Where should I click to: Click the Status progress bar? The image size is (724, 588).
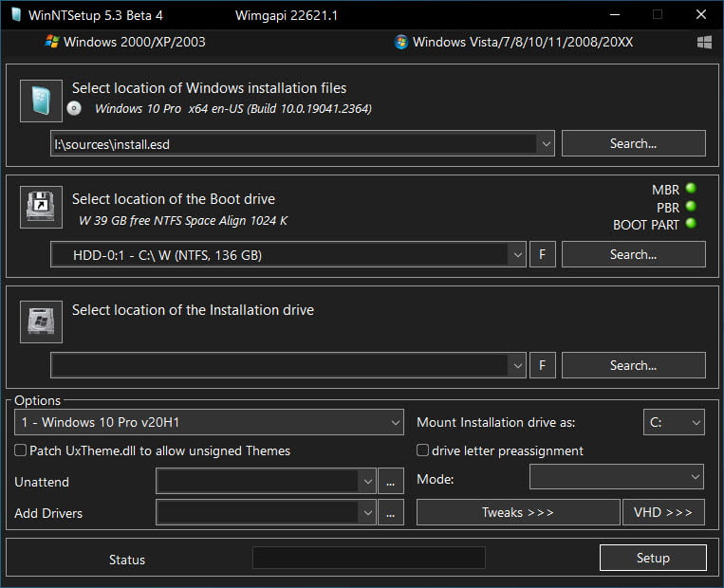click(x=369, y=558)
